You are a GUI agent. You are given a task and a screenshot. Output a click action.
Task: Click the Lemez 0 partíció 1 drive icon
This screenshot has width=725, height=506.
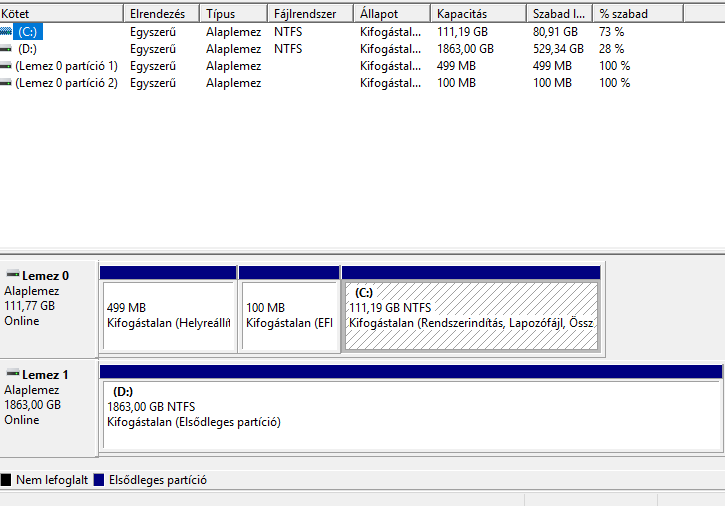pyautogui.click(x=6, y=66)
